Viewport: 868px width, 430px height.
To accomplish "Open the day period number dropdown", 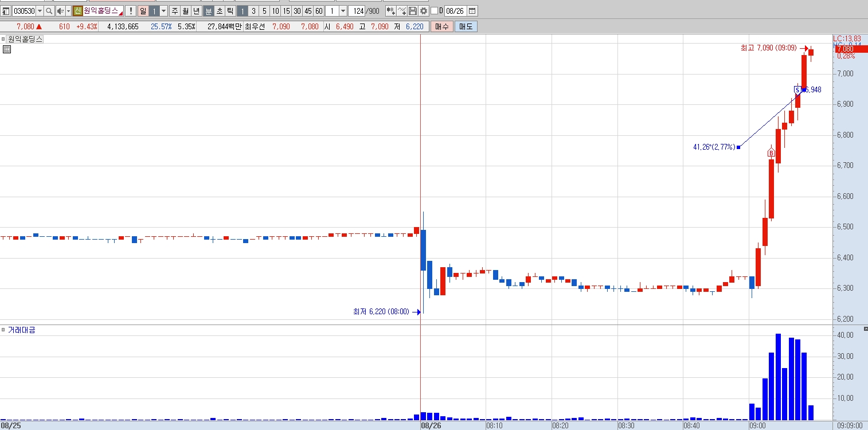I will pos(163,11).
